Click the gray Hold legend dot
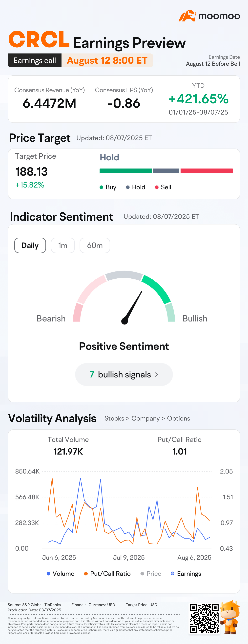The image size is (248, 644). (128, 187)
